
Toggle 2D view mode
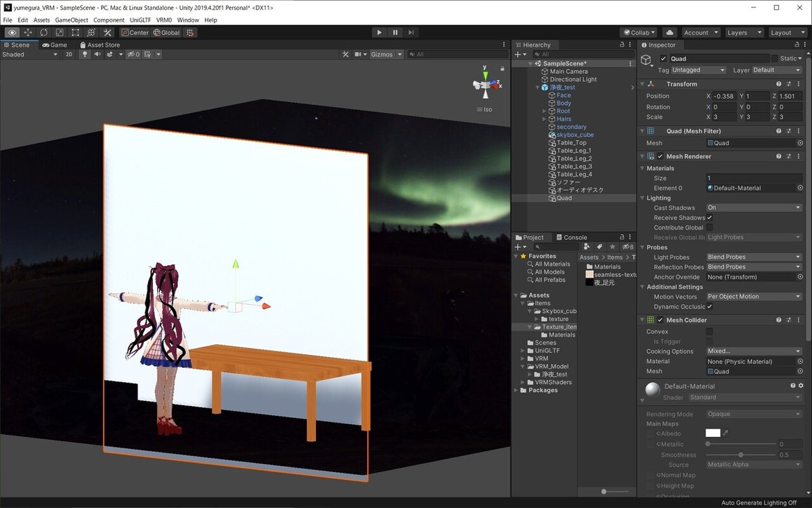pyautogui.click(x=68, y=54)
